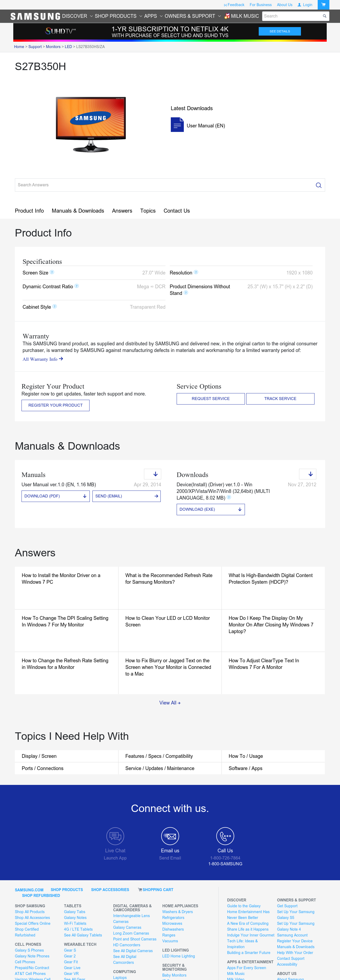Screen dimensions: 340x980
Task: Click the User Manual (EN) latest download link
Action: (x=206, y=126)
